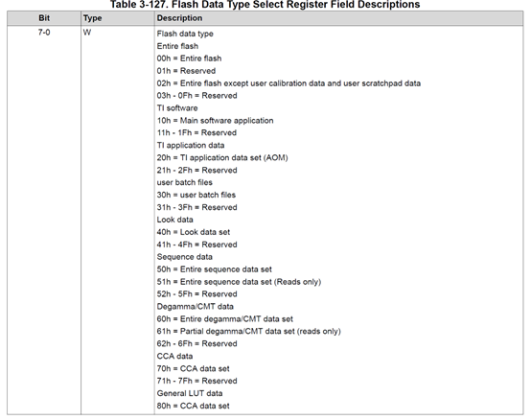Click the 'General LUT data' heading line
Screen dimensions: 531x420
pos(190,393)
